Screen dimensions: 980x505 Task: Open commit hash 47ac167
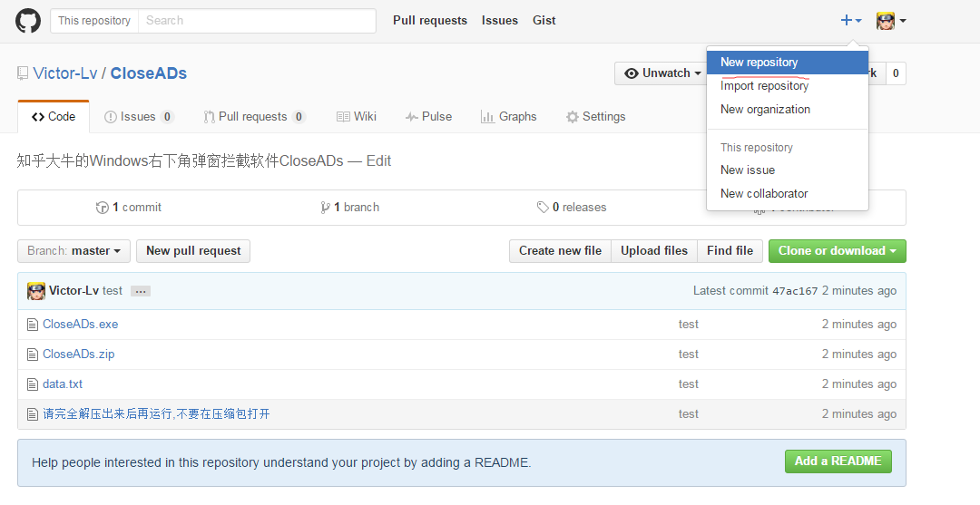[x=795, y=291]
